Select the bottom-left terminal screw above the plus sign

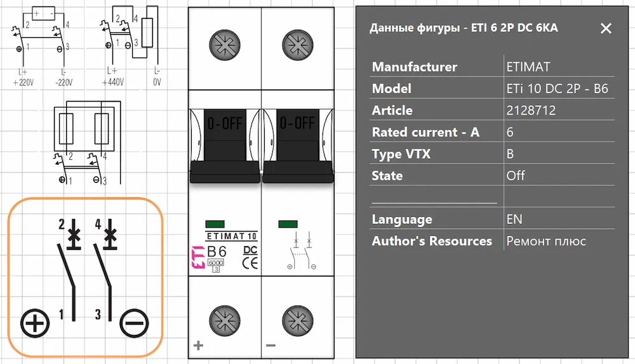(225, 321)
